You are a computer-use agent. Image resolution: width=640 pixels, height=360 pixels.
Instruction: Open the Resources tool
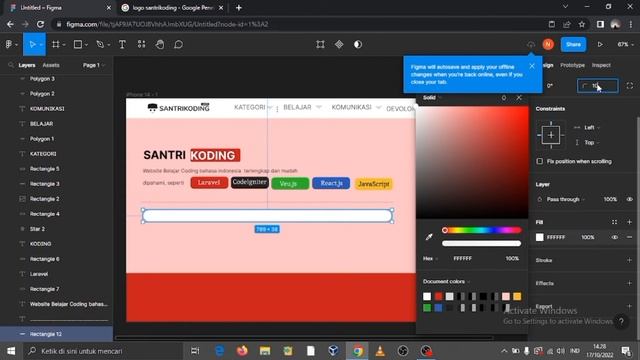(141, 44)
